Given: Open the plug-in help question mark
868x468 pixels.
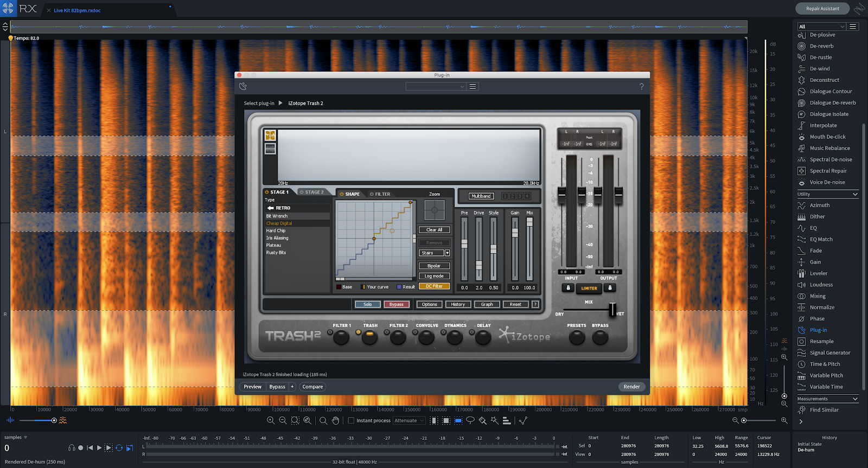Looking at the screenshot, I should point(641,87).
